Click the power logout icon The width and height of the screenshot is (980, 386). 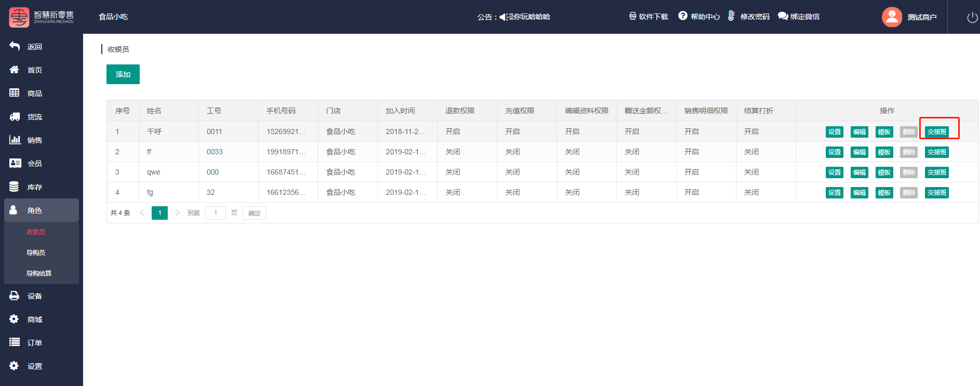pos(972,18)
